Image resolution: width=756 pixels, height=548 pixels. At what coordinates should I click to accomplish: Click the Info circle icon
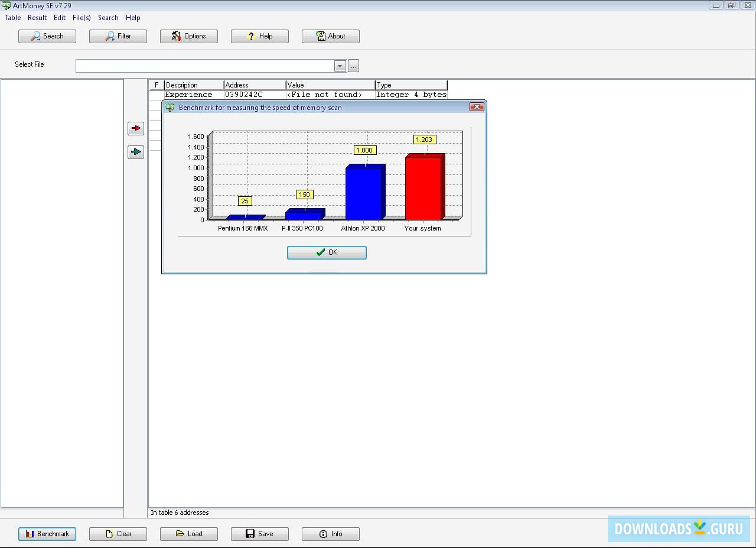click(x=322, y=534)
